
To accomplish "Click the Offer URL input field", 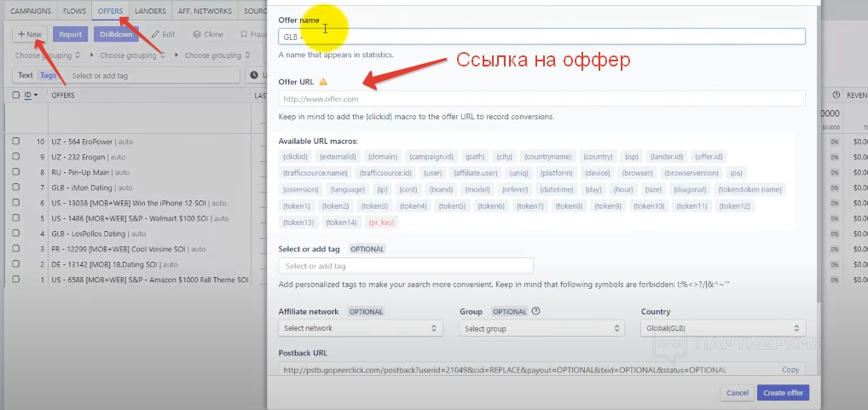I will pyautogui.click(x=541, y=99).
